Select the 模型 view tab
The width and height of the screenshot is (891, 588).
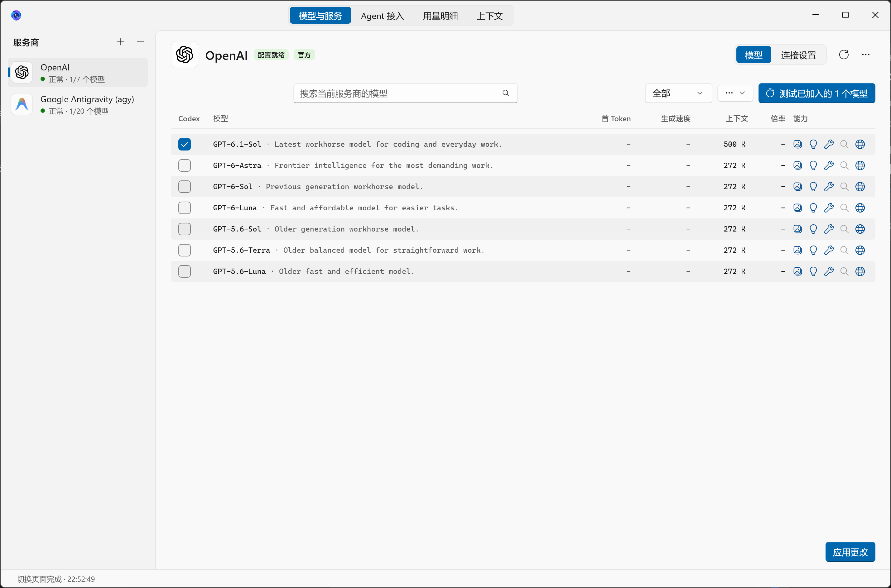tap(754, 55)
